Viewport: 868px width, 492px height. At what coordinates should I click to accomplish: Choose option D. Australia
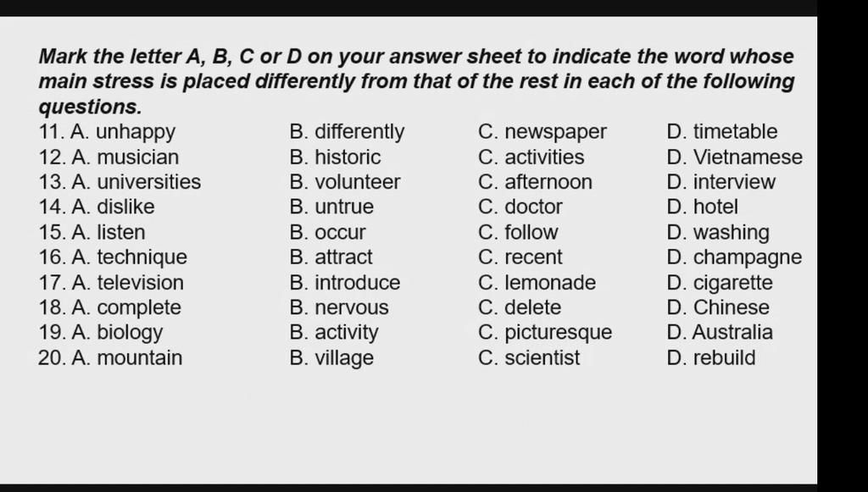point(720,332)
